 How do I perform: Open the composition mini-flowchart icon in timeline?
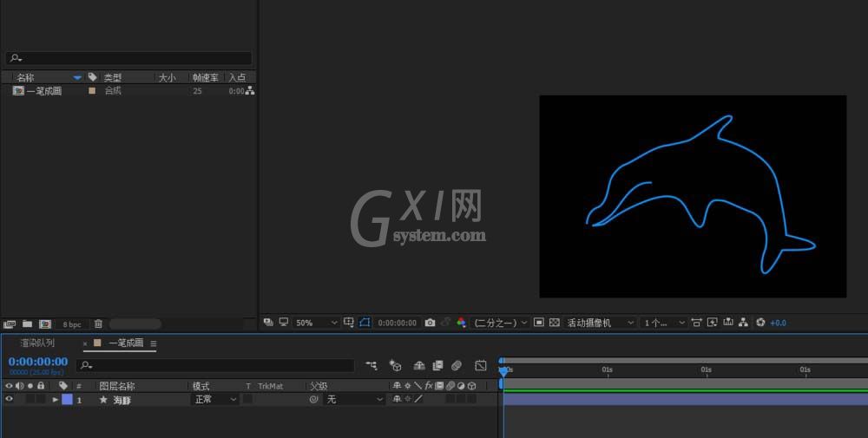click(x=372, y=365)
